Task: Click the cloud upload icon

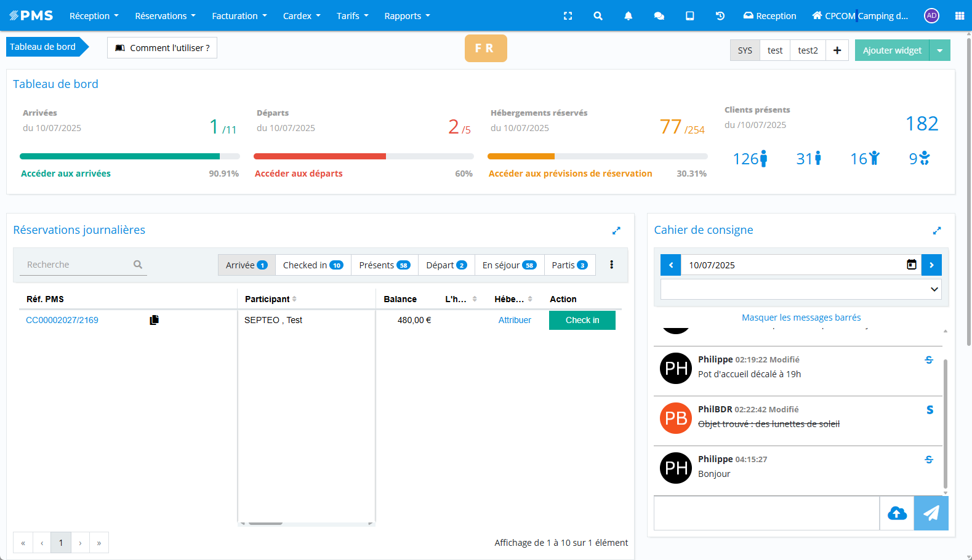Action: [x=897, y=513]
